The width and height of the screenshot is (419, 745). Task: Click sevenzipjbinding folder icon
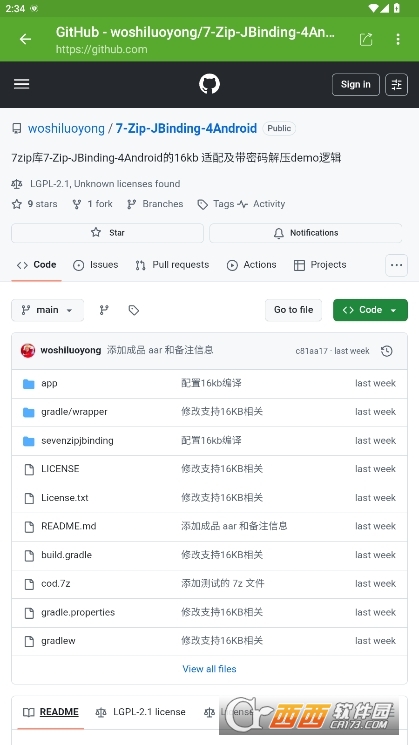pos(29,441)
